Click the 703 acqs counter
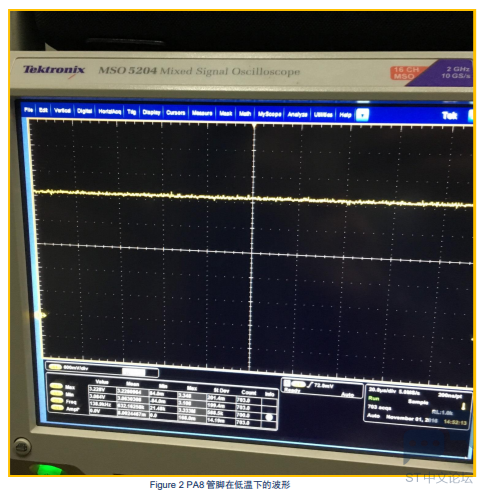 (x=379, y=407)
